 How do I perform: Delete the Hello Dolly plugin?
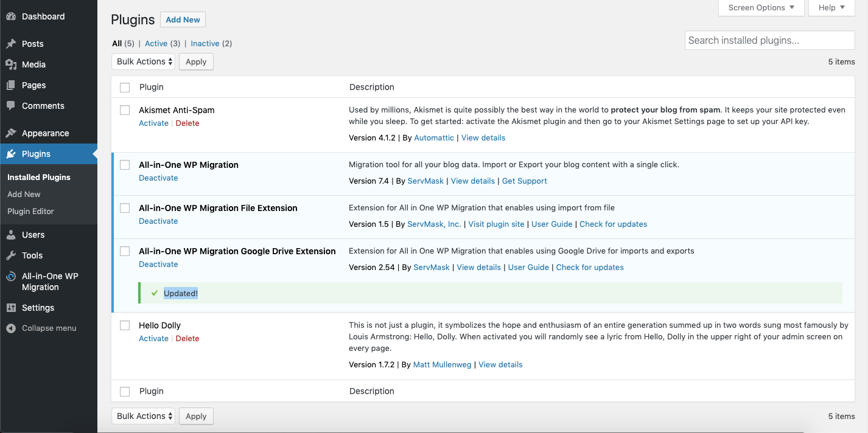pyautogui.click(x=187, y=339)
